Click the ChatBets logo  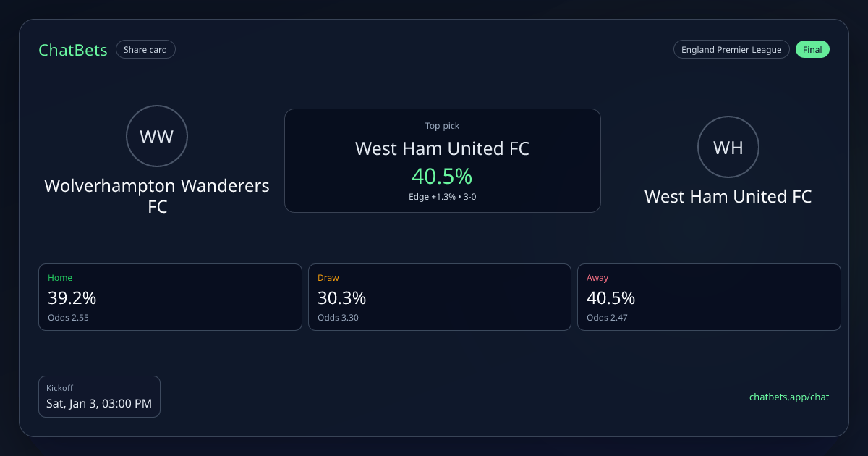click(73, 50)
